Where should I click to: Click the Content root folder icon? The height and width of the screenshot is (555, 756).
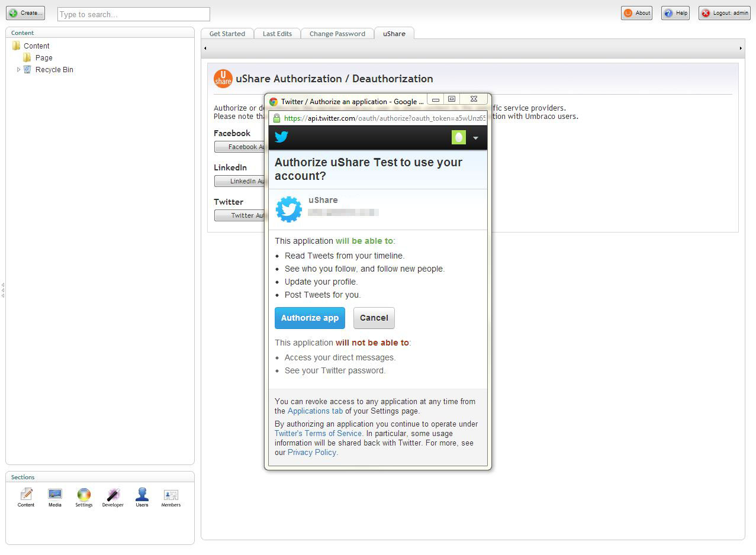point(16,46)
